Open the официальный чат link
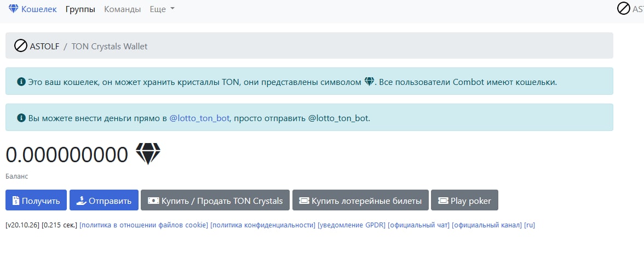Viewport: 644px width, 257px height. point(418,225)
